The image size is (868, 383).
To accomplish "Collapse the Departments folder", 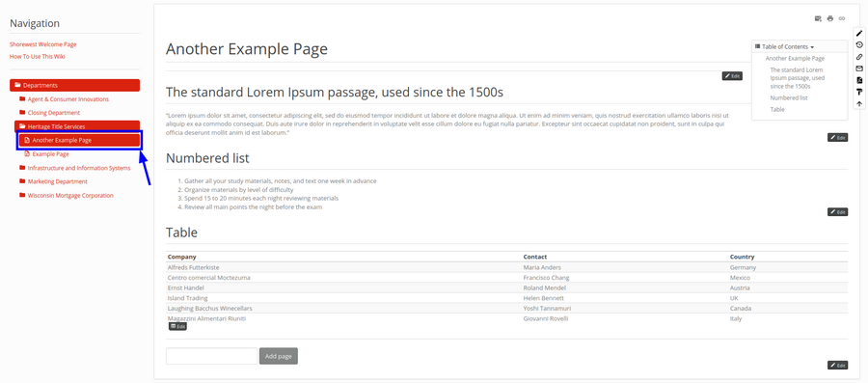I will coord(74,85).
